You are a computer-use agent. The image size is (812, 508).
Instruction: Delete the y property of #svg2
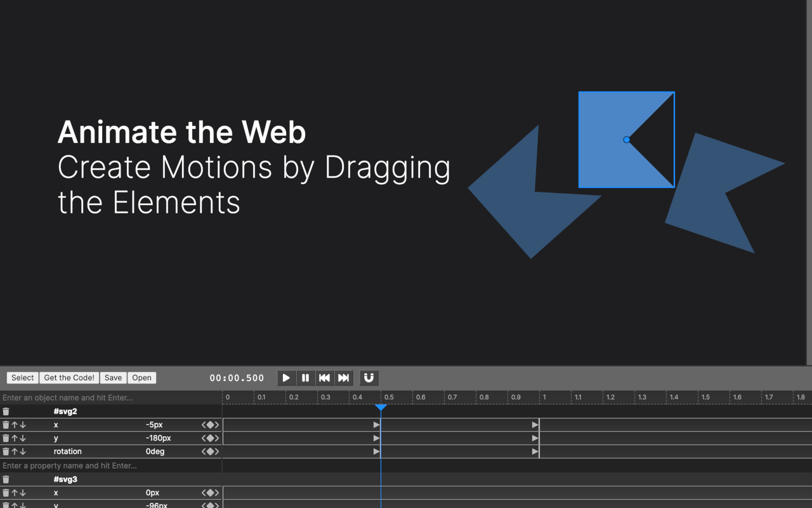pyautogui.click(x=6, y=438)
